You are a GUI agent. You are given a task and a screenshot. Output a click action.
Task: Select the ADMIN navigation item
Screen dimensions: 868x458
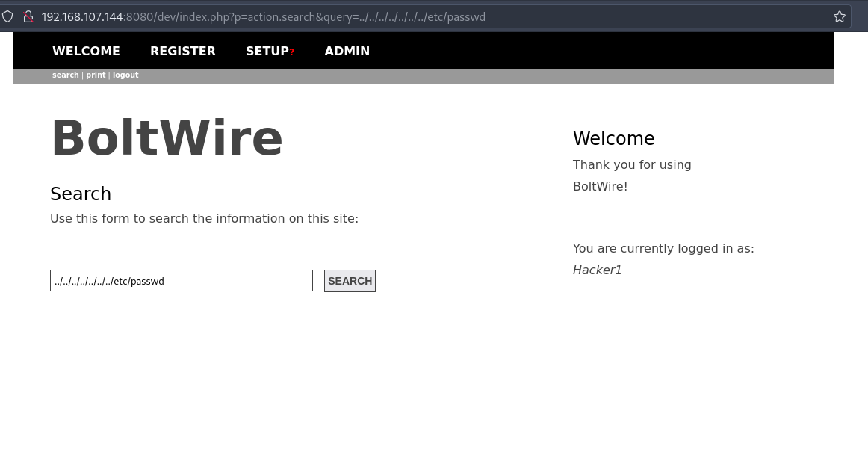(347, 51)
